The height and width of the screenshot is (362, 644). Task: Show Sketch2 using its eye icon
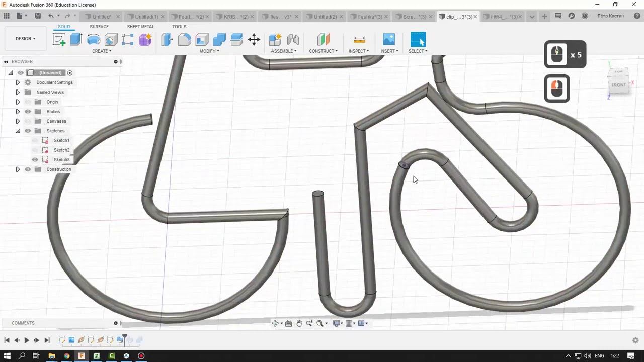point(35,150)
